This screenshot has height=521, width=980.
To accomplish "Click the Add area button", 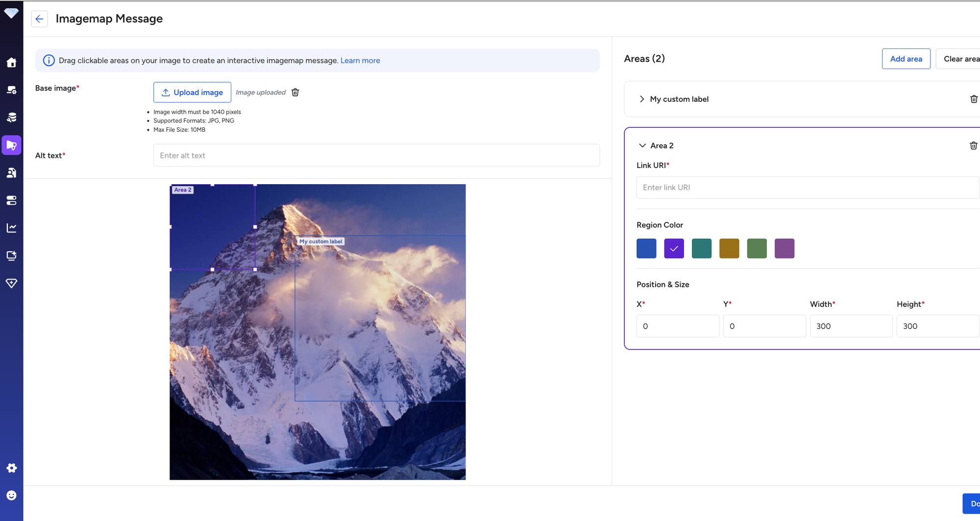I will (906, 59).
